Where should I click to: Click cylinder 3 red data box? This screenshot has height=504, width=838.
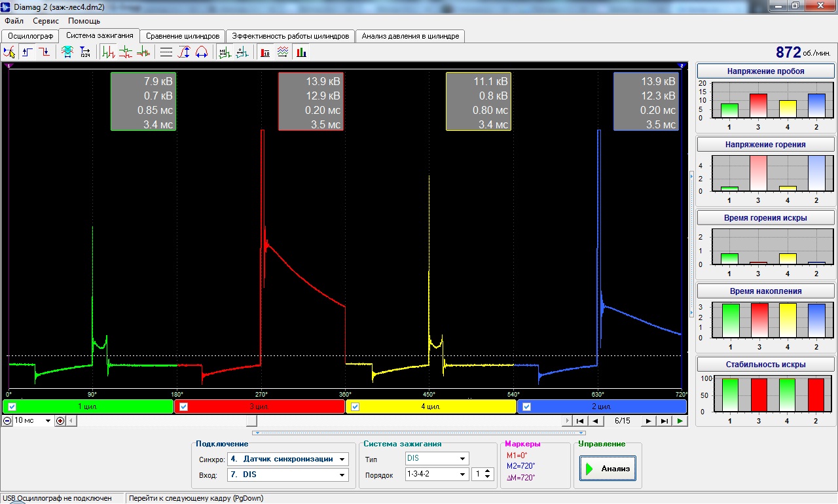tap(311, 101)
